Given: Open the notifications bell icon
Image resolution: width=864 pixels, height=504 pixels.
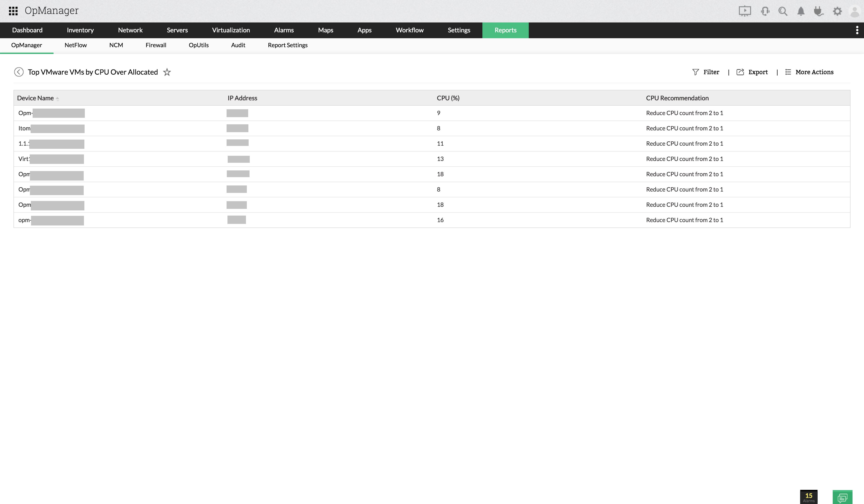Looking at the screenshot, I should tap(801, 11).
